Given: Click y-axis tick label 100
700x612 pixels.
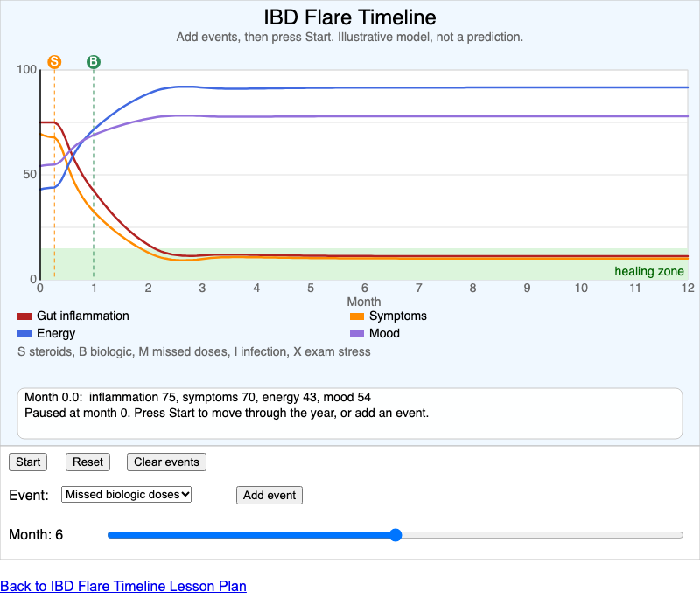Looking at the screenshot, I should (27, 70).
